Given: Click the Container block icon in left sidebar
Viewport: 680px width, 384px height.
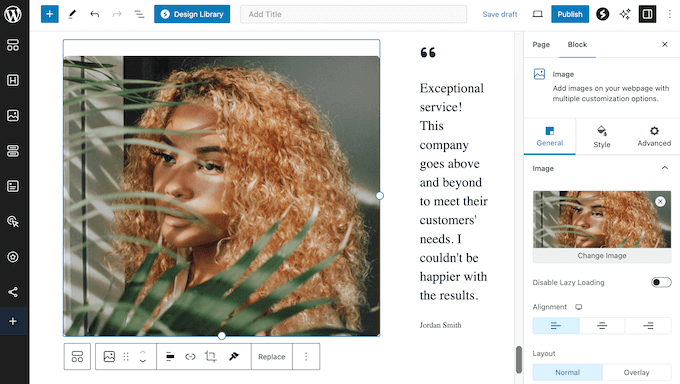Looking at the screenshot, I should pyautogui.click(x=13, y=45).
